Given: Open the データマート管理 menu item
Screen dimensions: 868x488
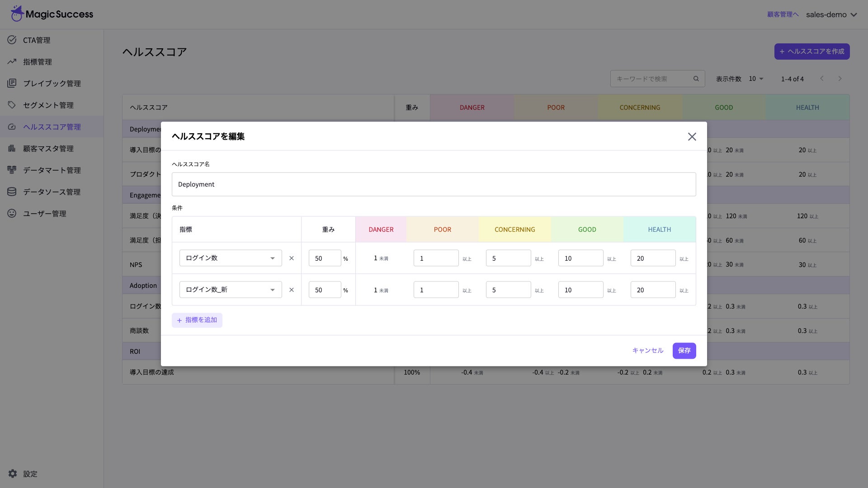Looking at the screenshot, I should (x=52, y=170).
